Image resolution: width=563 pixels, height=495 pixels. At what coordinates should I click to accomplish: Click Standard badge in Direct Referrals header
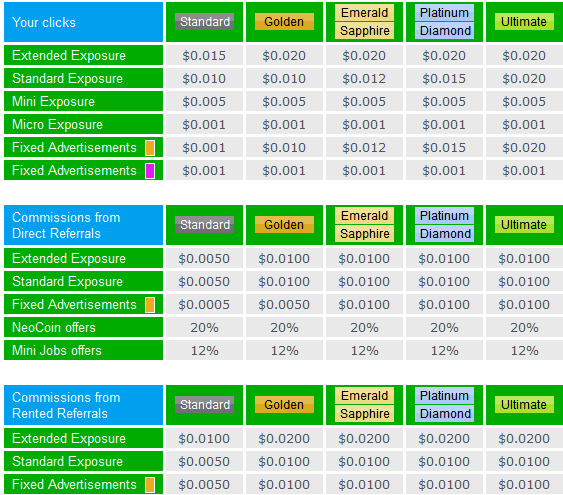[205, 225]
